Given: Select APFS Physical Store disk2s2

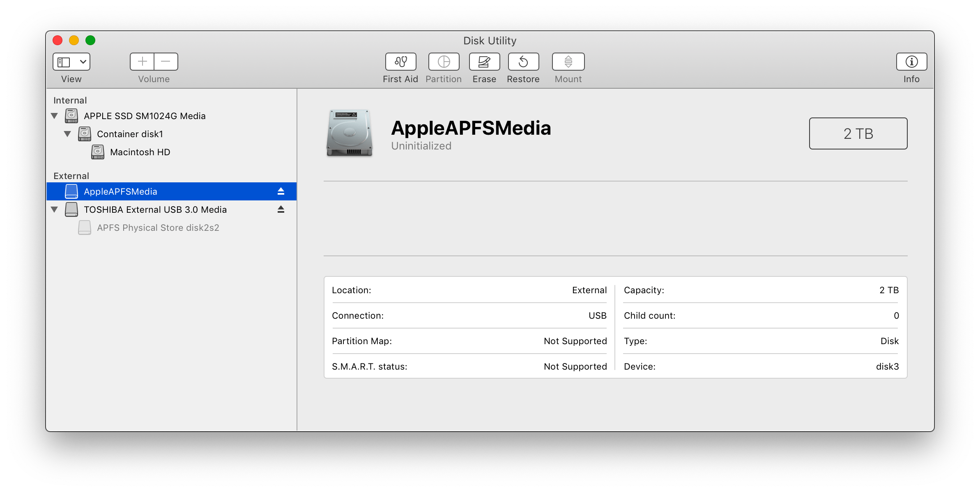Looking at the screenshot, I should pos(158,227).
